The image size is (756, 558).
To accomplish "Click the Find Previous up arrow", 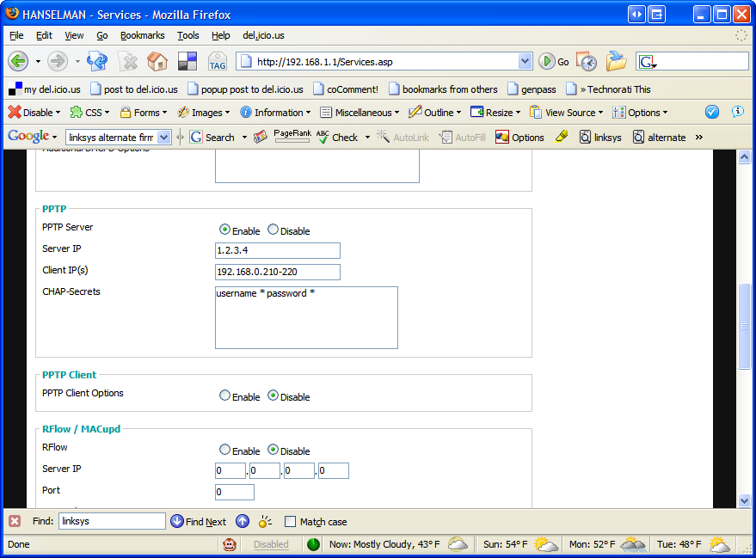I will (x=243, y=521).
